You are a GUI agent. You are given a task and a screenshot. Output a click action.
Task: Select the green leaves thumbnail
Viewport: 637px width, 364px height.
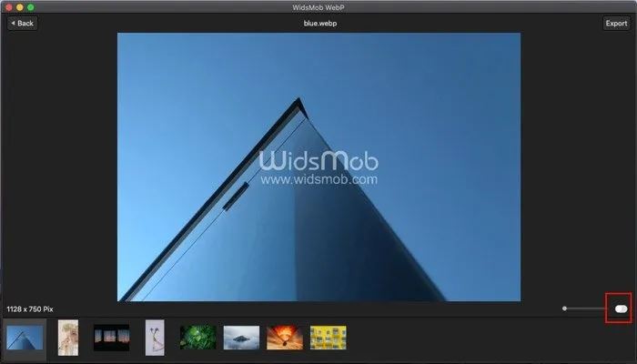pyautogui.click(x=198, y=338)
